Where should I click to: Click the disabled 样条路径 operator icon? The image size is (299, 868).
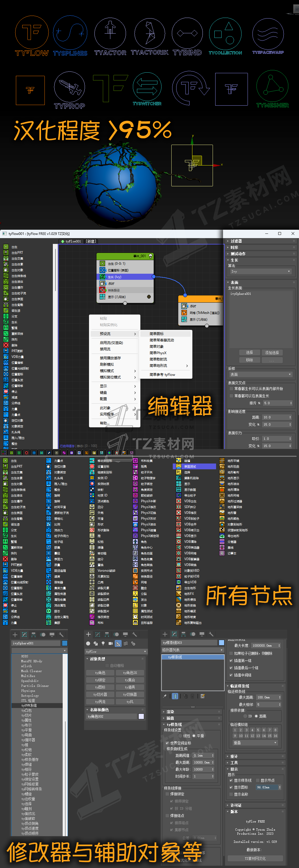pyautogui.click(x=103, y=290)
